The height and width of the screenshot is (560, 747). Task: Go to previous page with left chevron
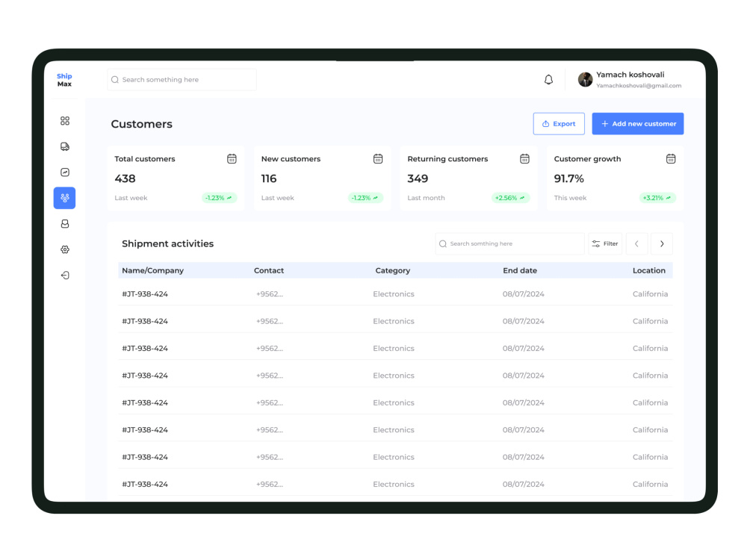coord(636,243)
